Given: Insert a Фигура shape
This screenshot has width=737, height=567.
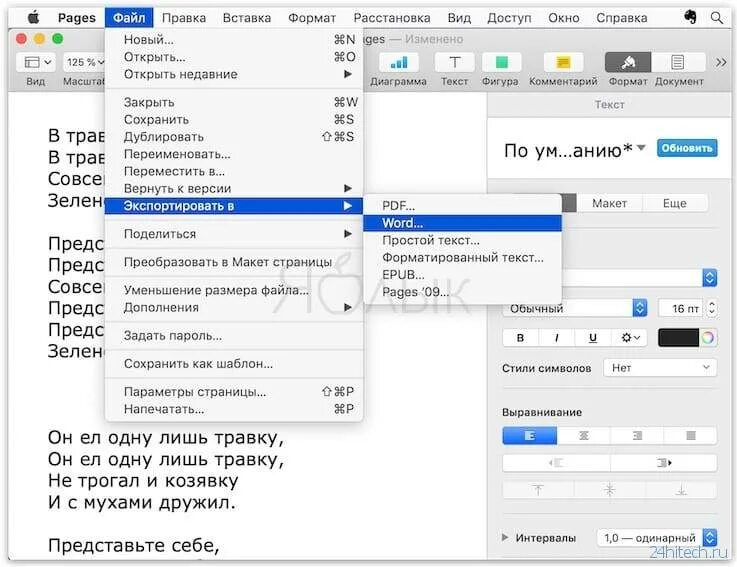Looking at the screenshot, I should (x=501, y=62).
